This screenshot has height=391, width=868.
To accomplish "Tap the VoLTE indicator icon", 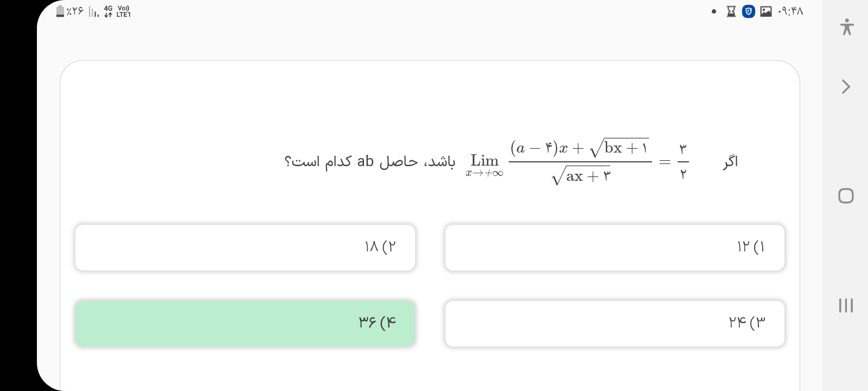I will click(124, 11).
